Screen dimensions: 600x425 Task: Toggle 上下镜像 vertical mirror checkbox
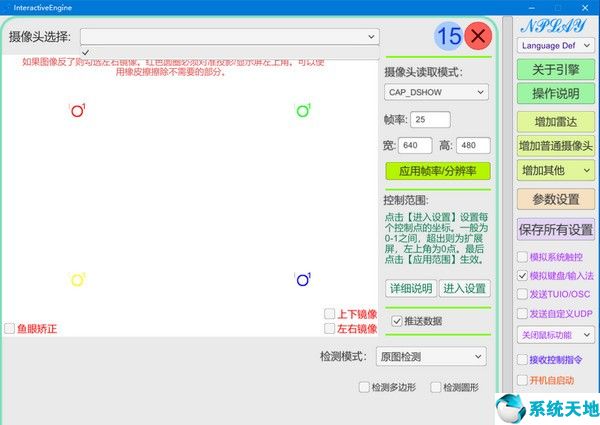[x=329, y=314]
